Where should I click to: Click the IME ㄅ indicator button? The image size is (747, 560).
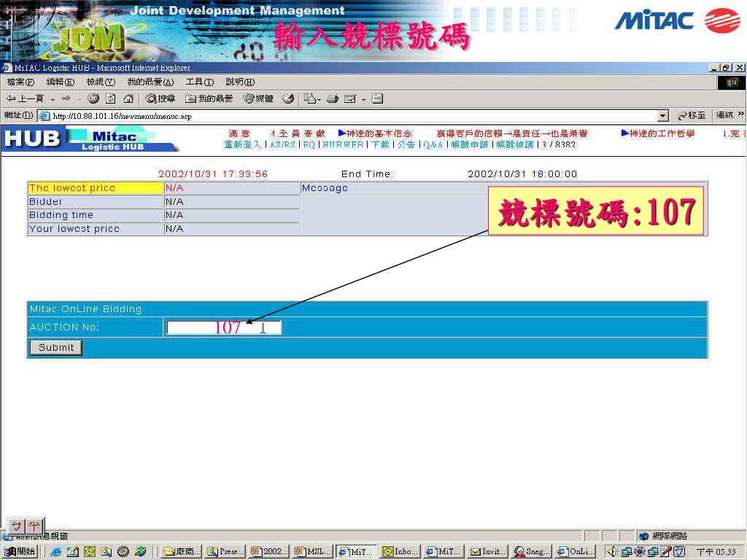pyautogui.click(x=17, y=526)
